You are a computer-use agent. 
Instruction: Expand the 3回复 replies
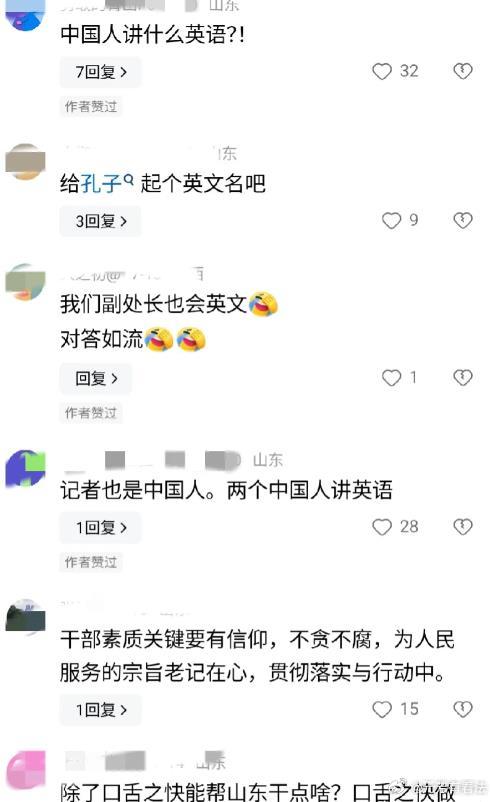[100, 221]
